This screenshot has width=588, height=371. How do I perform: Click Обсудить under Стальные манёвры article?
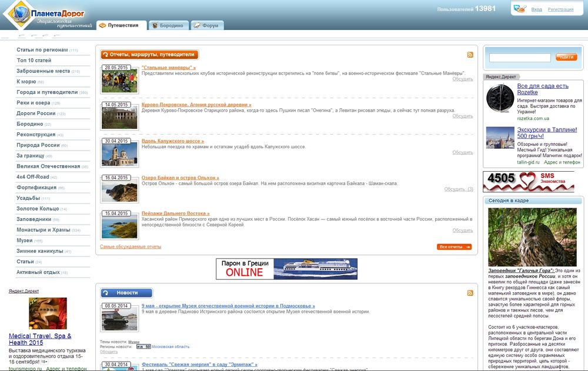pos(462,79)
